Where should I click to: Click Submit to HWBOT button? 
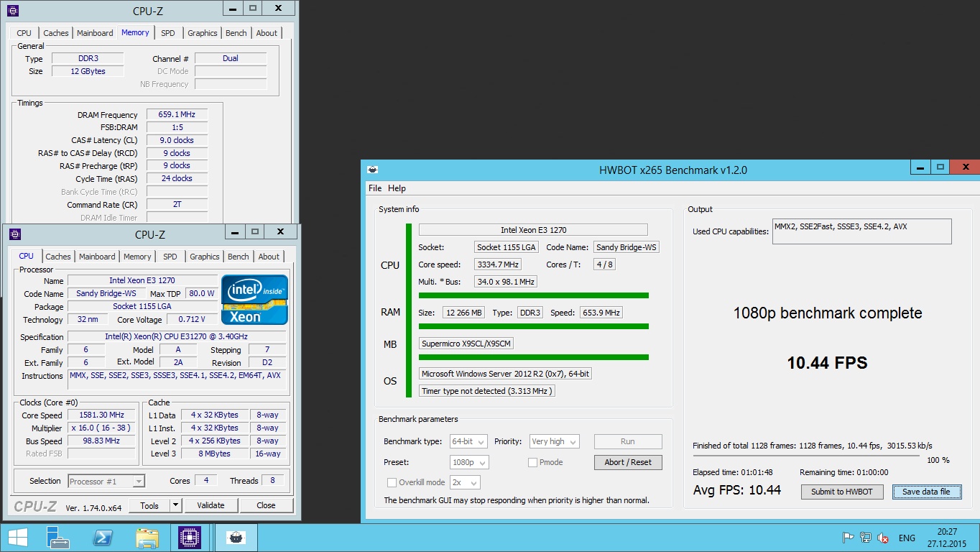(x=841, y=492)
